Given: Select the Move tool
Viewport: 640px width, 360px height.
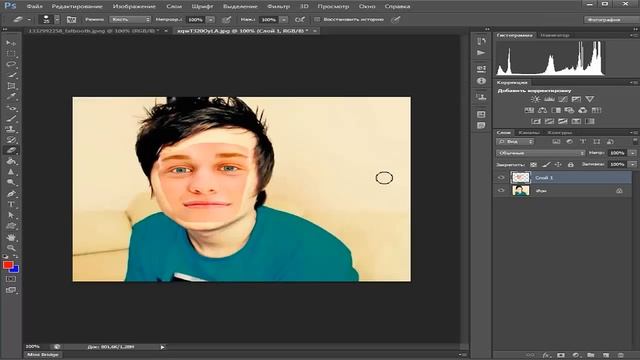Looking at the screenshot, I should click(x=11, y=43).
